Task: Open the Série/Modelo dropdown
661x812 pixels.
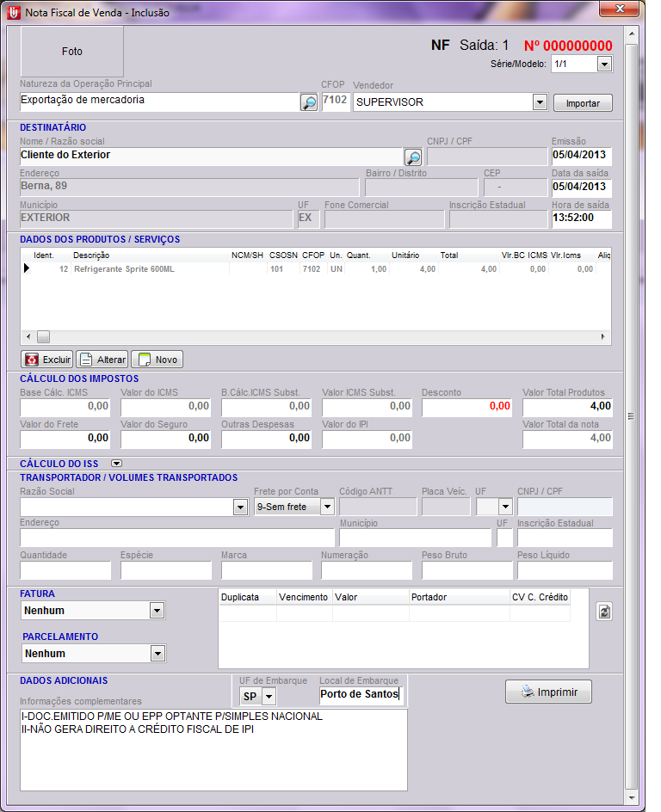Action: click(x=603, y=65)
